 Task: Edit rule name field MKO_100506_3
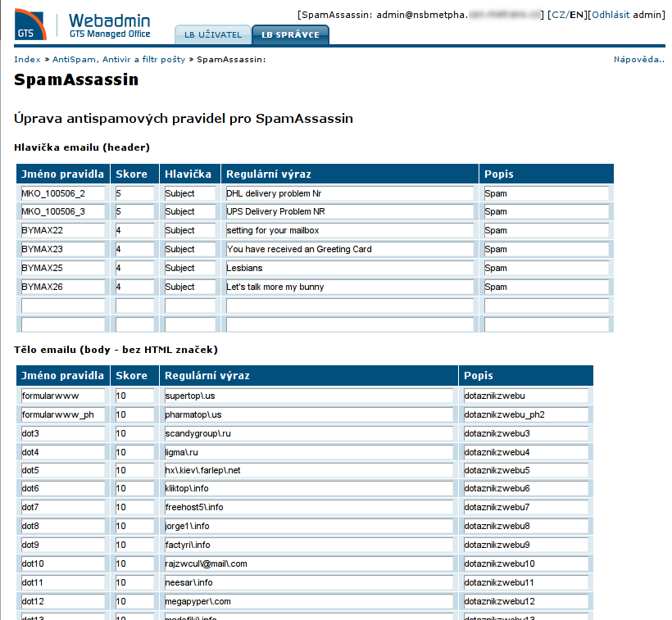[x=63, y=211]
